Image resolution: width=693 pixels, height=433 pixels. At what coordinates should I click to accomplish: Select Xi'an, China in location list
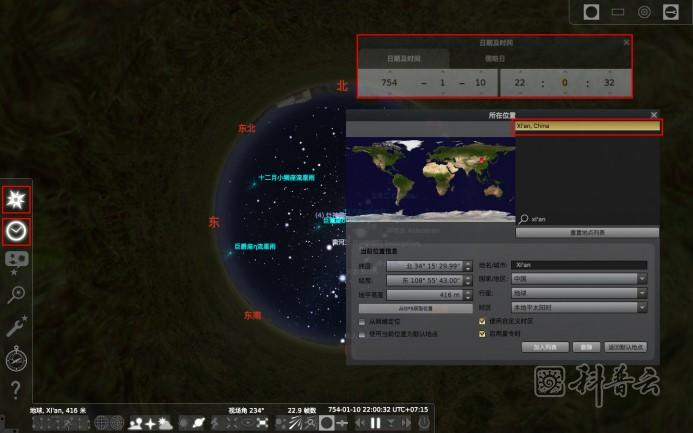587,126
